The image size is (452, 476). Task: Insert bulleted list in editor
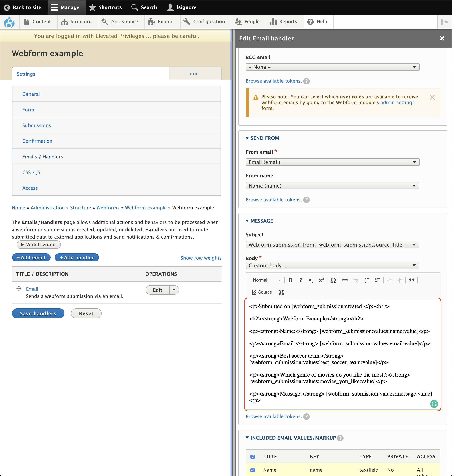coord(377,280)
